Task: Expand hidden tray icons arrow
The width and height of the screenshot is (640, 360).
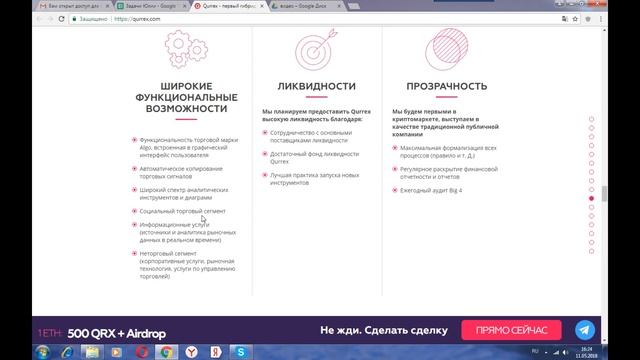Action: (546, 352)
